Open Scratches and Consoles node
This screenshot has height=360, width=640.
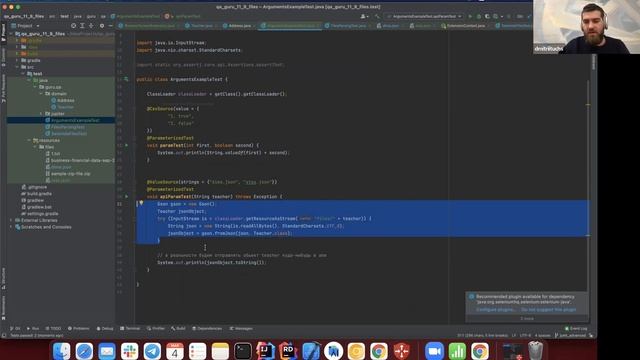pyautogui.click(x=43, y=227)
